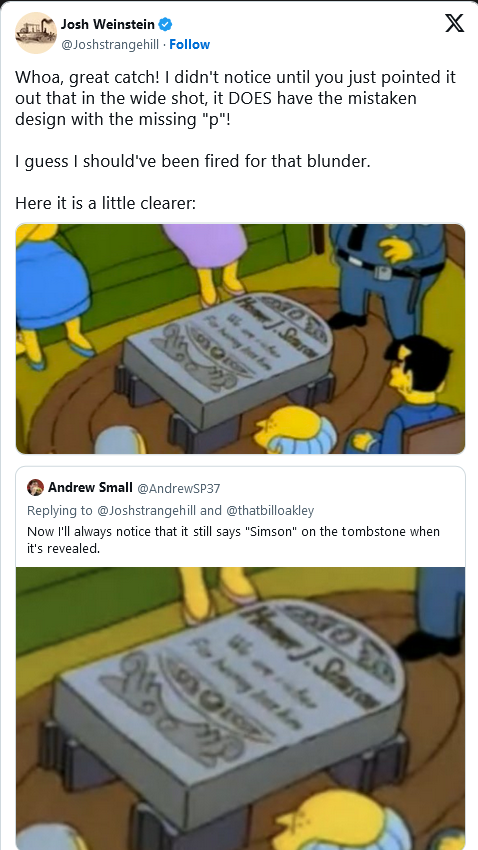Click Andrew Small's small profile picture

(35, 487)
